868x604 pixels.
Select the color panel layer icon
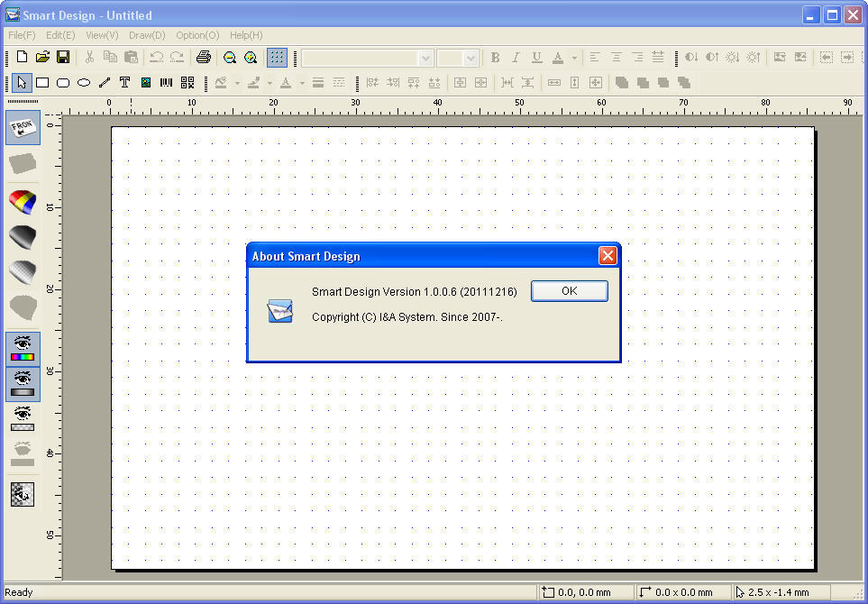[23, 202]
